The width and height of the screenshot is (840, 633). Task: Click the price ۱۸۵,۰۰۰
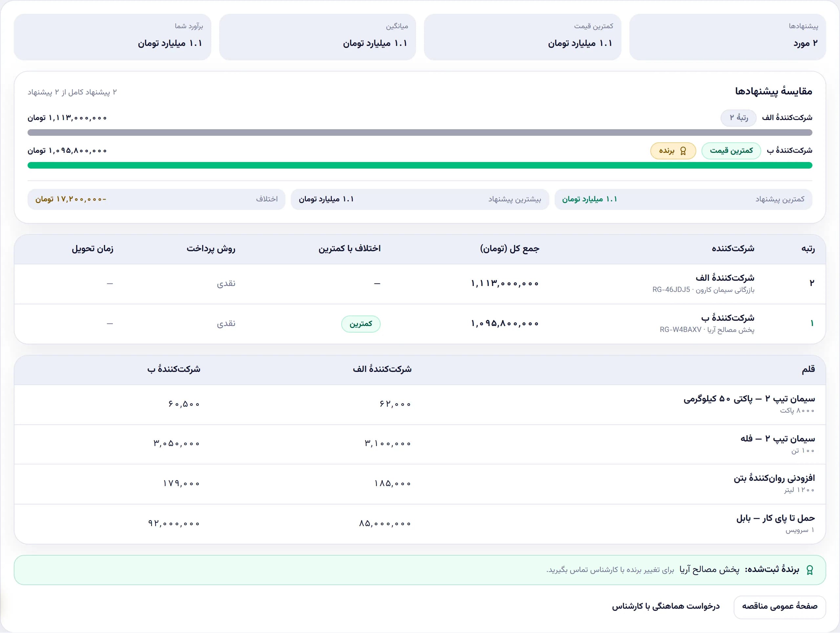click(x=393, y=483)
